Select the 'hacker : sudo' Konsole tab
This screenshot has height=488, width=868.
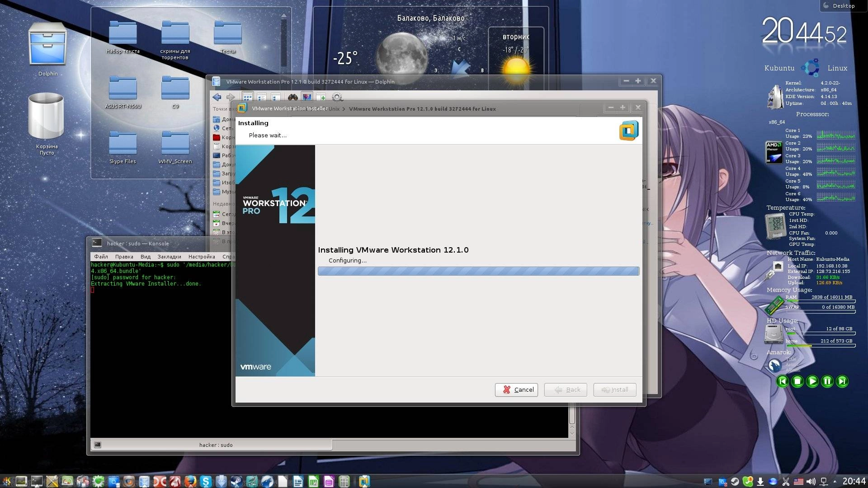212,445
